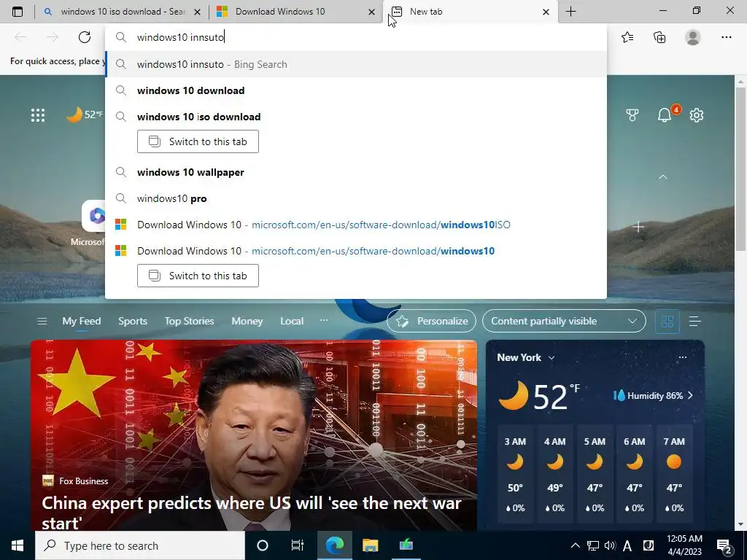The height and width of the screenshot is (560, 747).
Task: Click the Type here to search box
Action: pyautogui.click(x=140, y=545)
